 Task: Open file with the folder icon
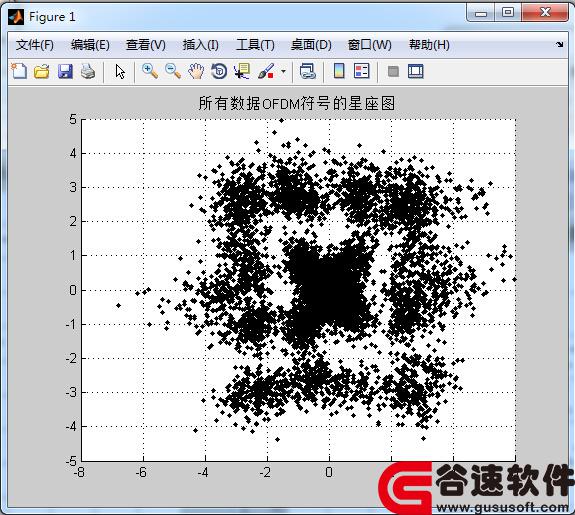click(42, 71)
